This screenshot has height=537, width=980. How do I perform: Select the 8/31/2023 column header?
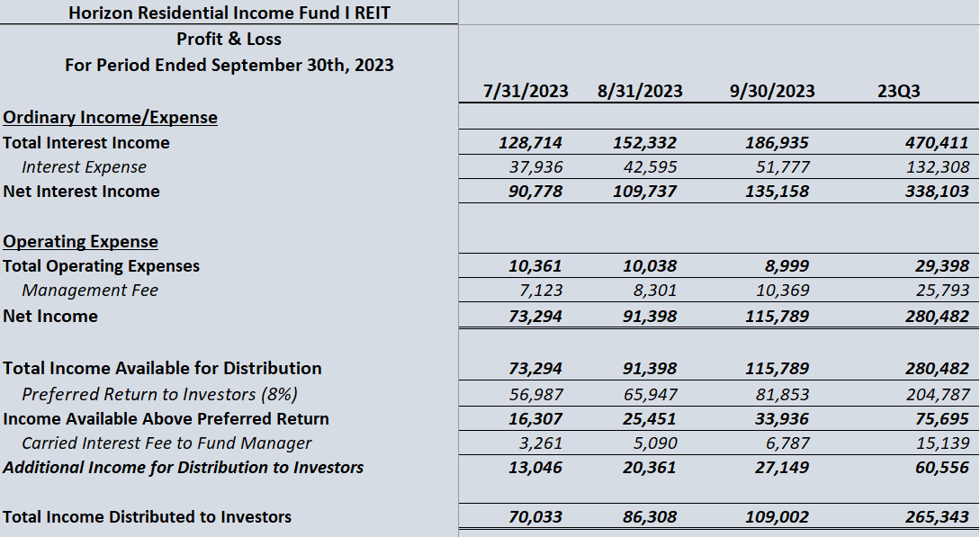pyautogui.click(x=639, y=91)
